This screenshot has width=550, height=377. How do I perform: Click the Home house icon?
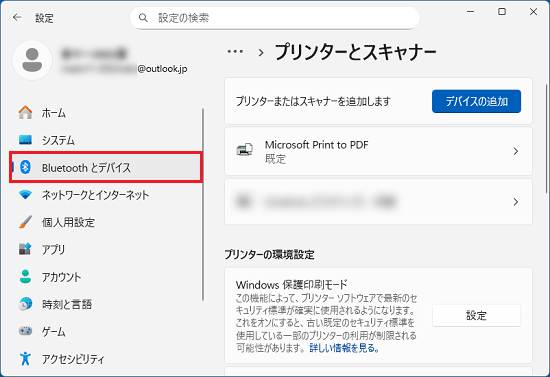25,113
